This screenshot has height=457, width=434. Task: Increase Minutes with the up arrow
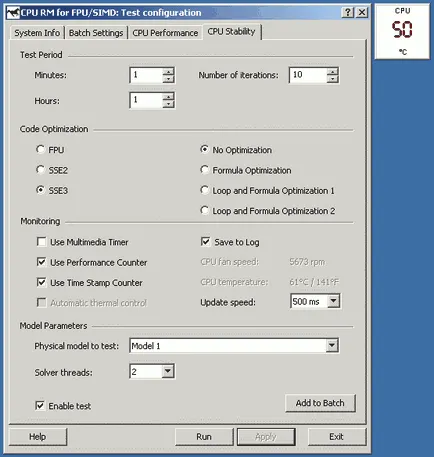point(168,71)
